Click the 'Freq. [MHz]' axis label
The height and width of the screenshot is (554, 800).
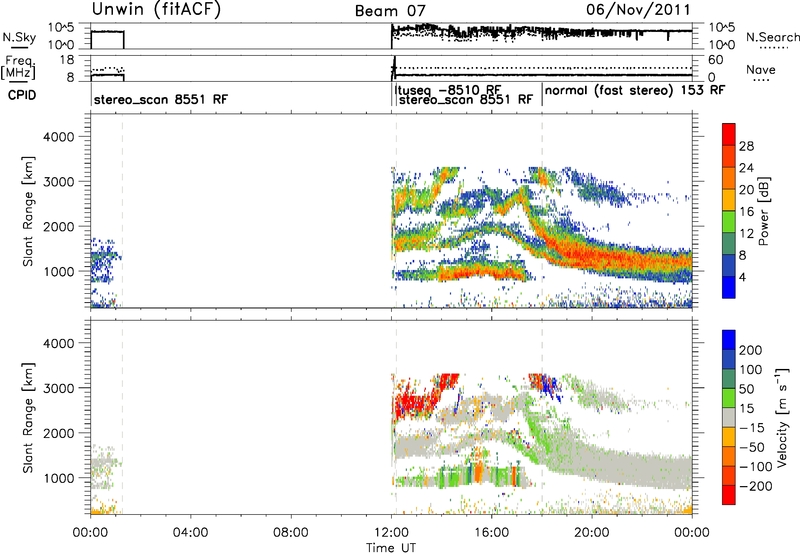pyautogui.click(x=18, y=67)
